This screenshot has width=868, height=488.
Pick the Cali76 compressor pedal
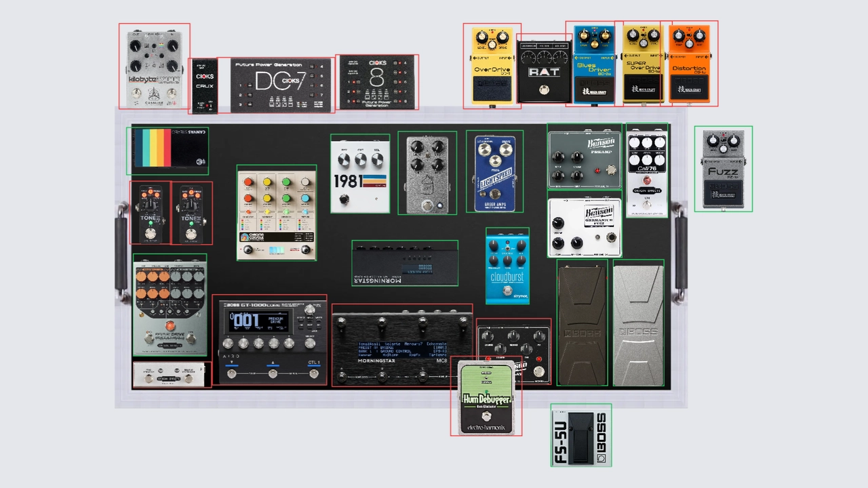click(x=646, y=171)
